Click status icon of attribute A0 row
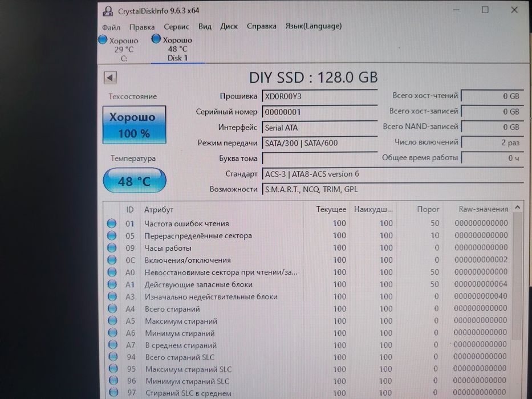This screenshot has width=532, height=399. (112, 272)
